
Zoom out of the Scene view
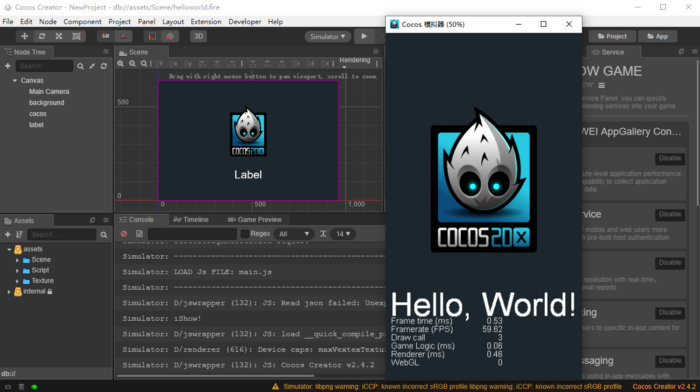pos(132,64)
